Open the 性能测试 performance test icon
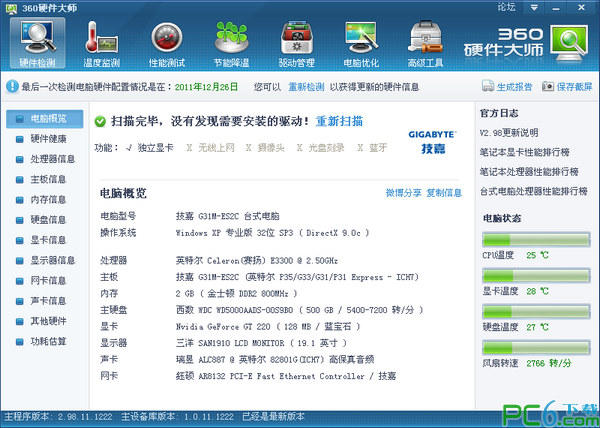The width and height of the screenshot is (600, 428). (x=167, y=43)
